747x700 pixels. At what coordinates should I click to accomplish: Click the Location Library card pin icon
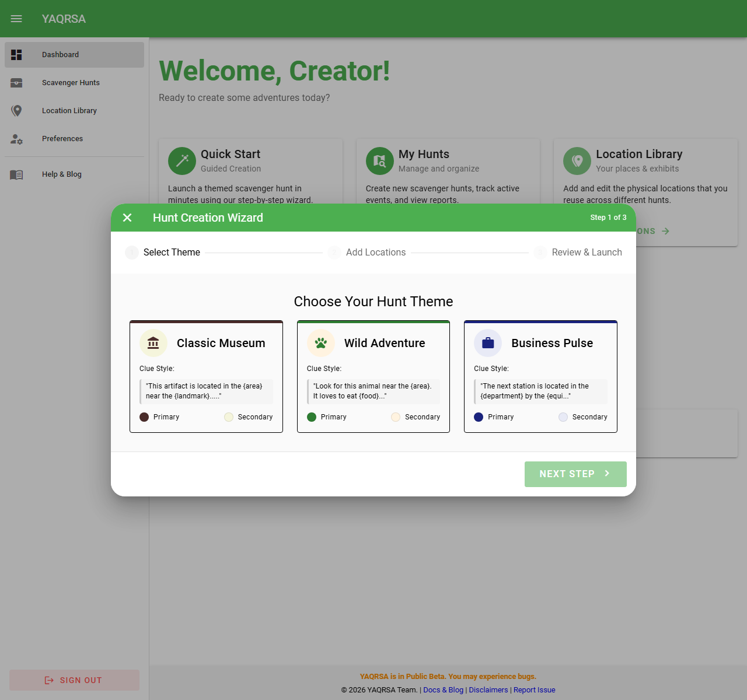pos(577,161)
